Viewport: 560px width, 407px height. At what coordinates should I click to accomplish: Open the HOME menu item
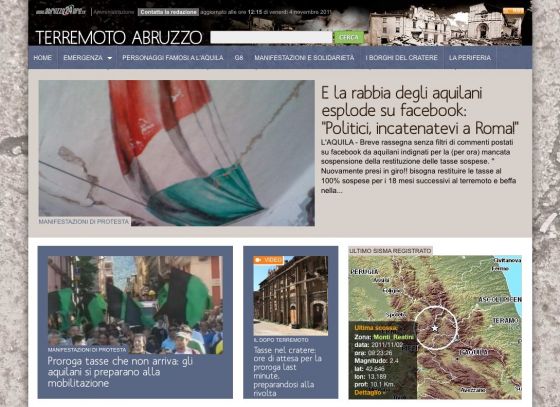click(42, 57)
